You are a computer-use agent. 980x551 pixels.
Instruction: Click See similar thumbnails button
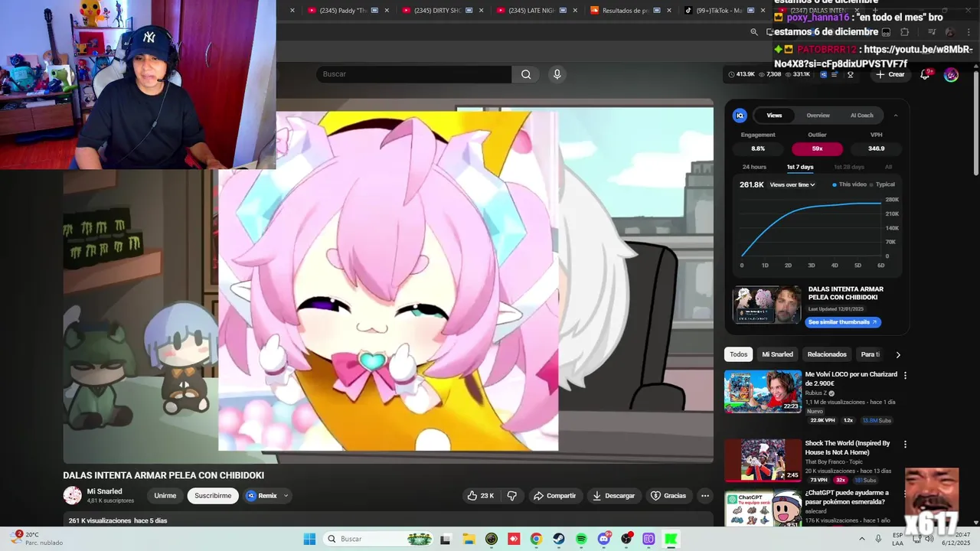(x=843, y=322)
